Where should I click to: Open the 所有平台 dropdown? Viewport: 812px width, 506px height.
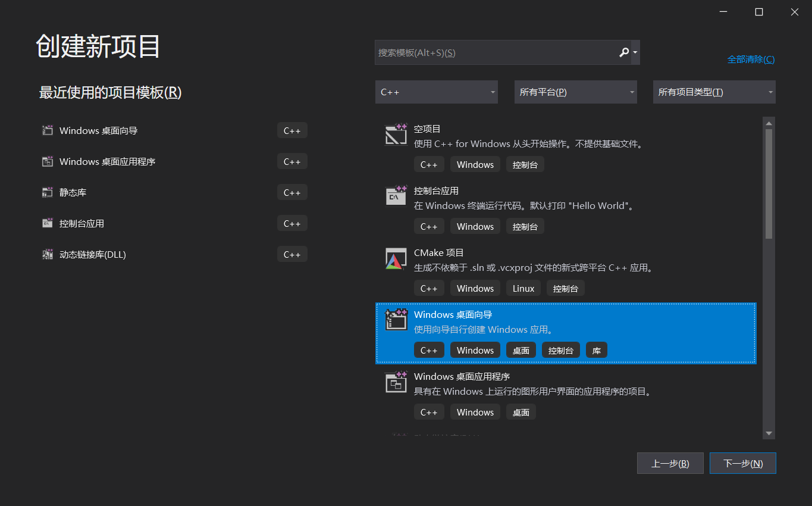pos(575,92)
